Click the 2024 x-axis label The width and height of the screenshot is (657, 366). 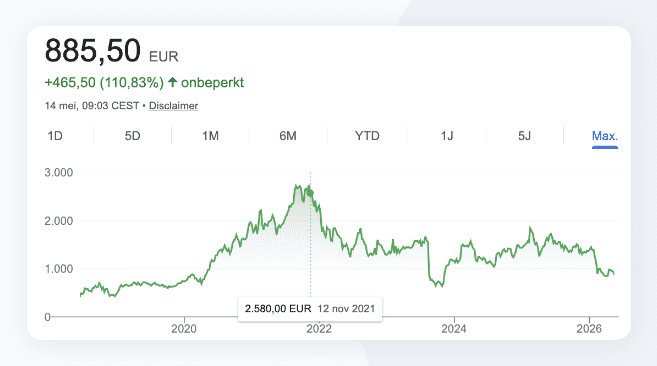tap(454, 329)
